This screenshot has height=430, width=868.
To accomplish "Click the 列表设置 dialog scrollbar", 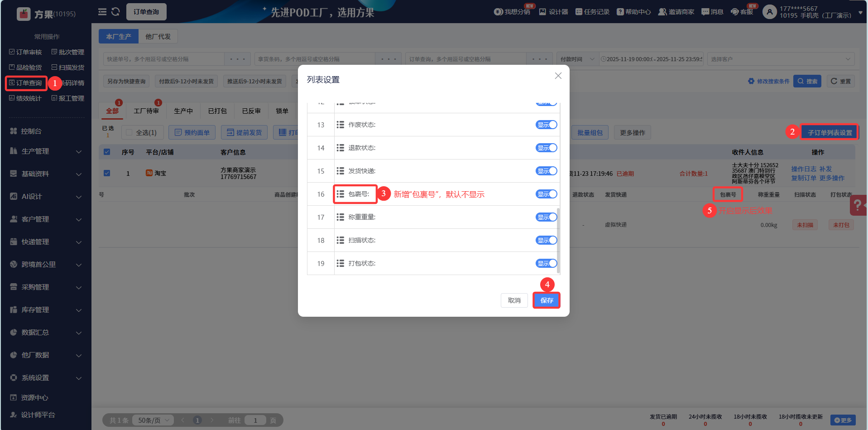I will (x=558, y=240).
